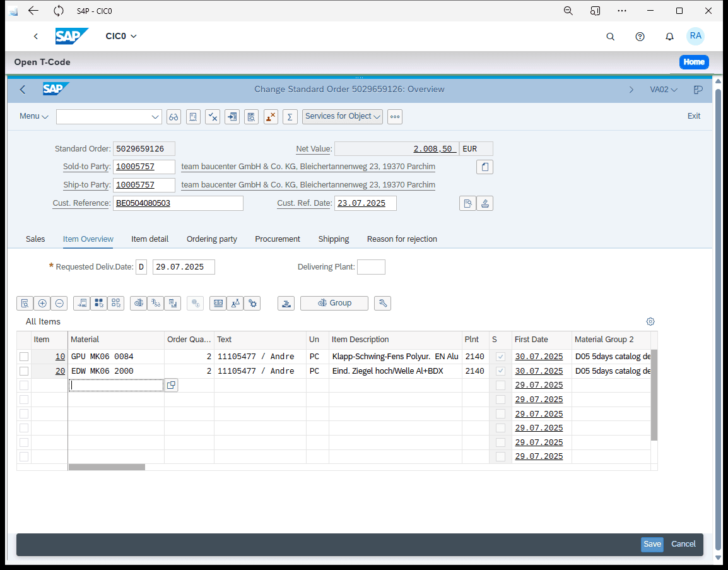Screen dimensions: 728x570
Task: Click the binoculars display icon in toolbar
Action: pyautogui.click(x=173, y=117)
